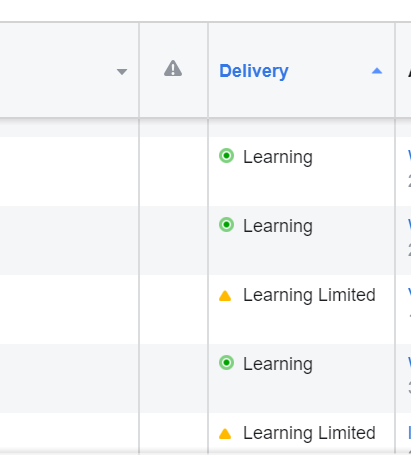Sort by the Delivery column header label
The image size is (411, 455).
[254, 71]
